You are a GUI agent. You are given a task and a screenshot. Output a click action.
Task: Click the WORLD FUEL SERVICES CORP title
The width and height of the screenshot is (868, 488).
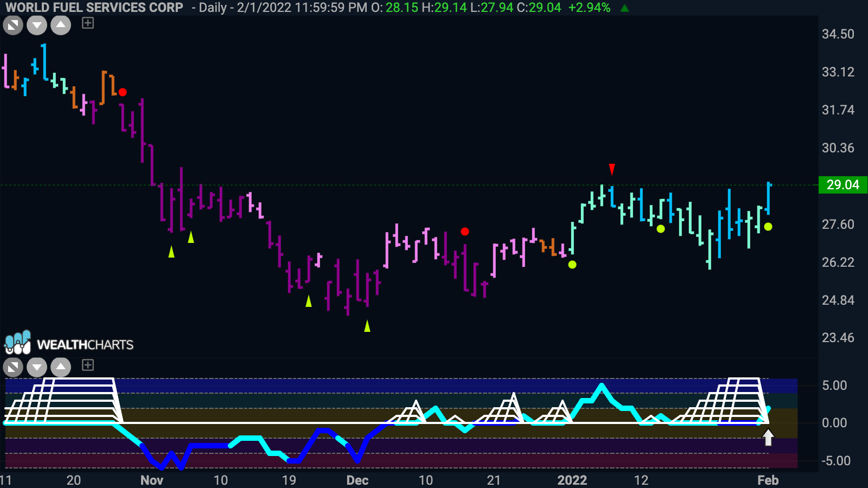94,8
